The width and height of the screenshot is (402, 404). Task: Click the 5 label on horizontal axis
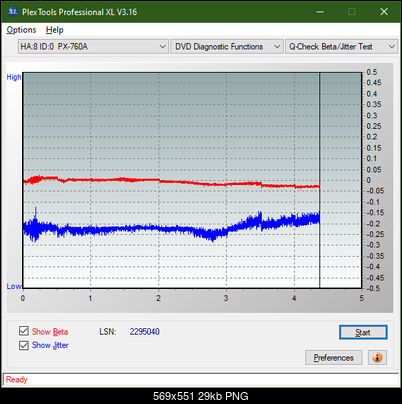362,298
